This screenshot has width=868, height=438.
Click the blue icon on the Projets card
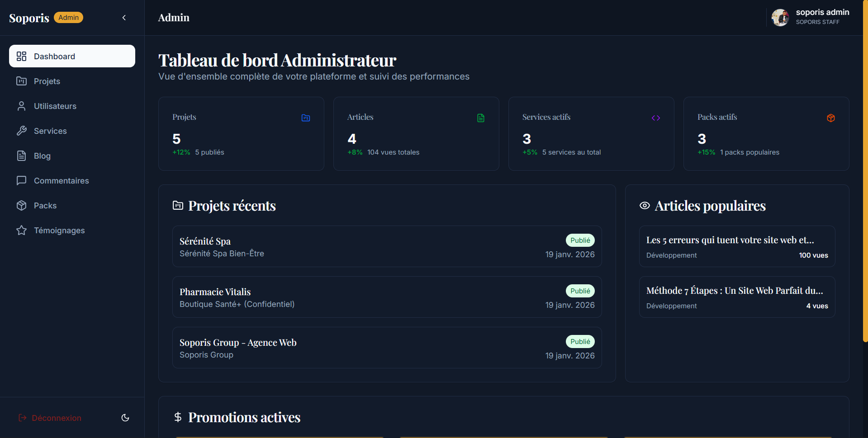306,118
